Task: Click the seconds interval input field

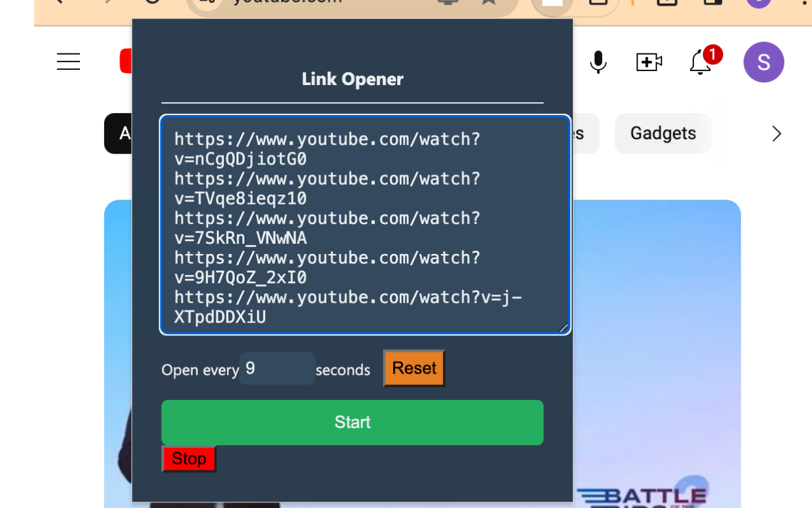Action: (x=277, y=369)
